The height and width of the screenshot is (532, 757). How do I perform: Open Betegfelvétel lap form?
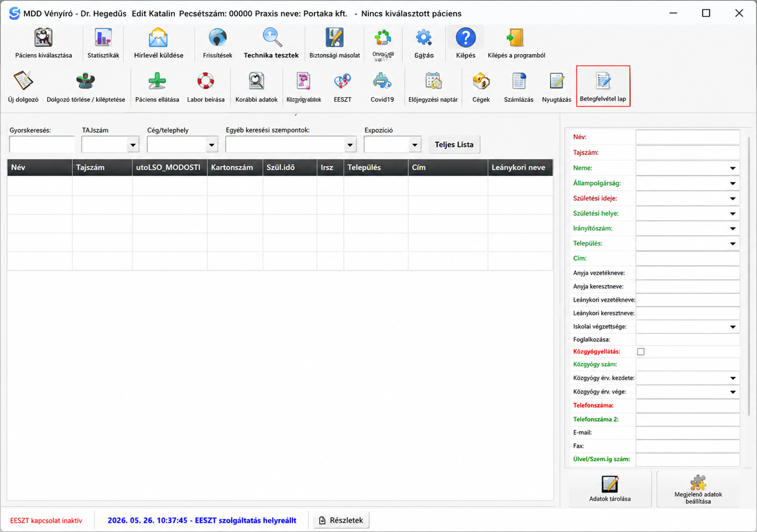tap(603, 86)
